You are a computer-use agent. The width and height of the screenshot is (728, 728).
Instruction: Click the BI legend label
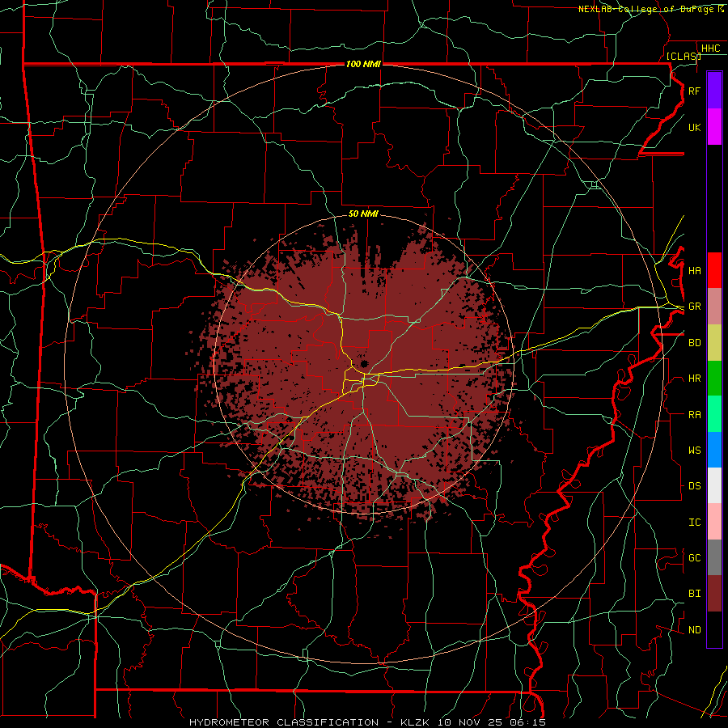[694, 594]
